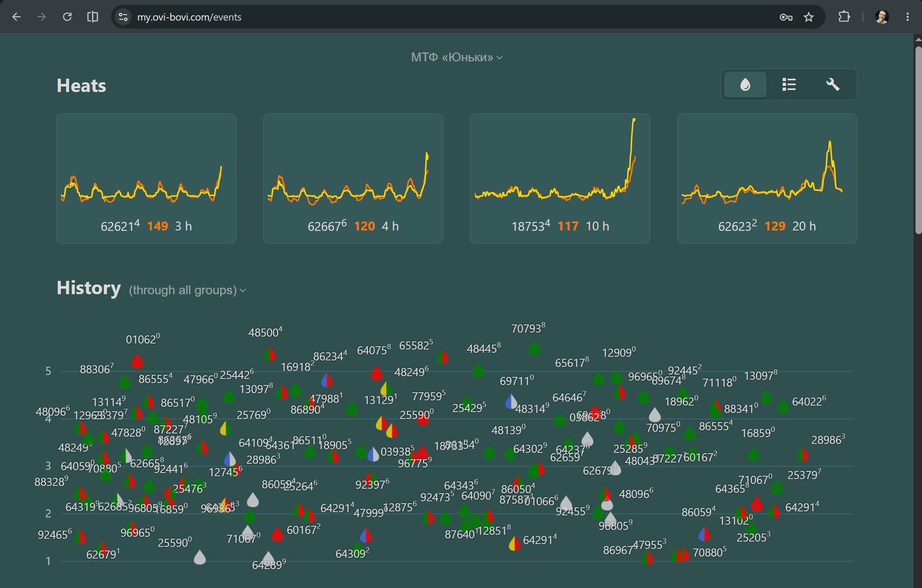Click the label 25205 in history

pyautogui.click(x=754, y=537)
